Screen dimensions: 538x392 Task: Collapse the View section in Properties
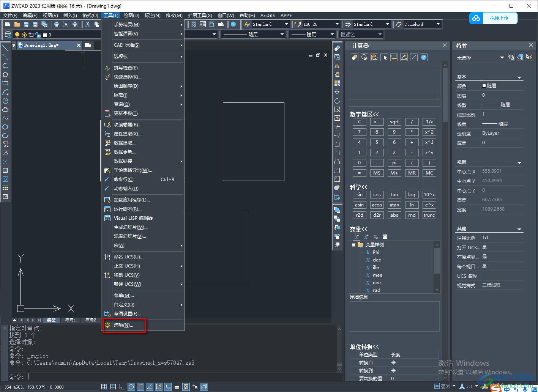point(519,163)
